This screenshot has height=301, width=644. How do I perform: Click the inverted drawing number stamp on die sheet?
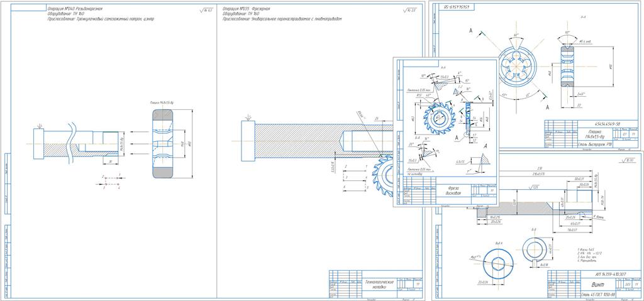pos(458,8)
